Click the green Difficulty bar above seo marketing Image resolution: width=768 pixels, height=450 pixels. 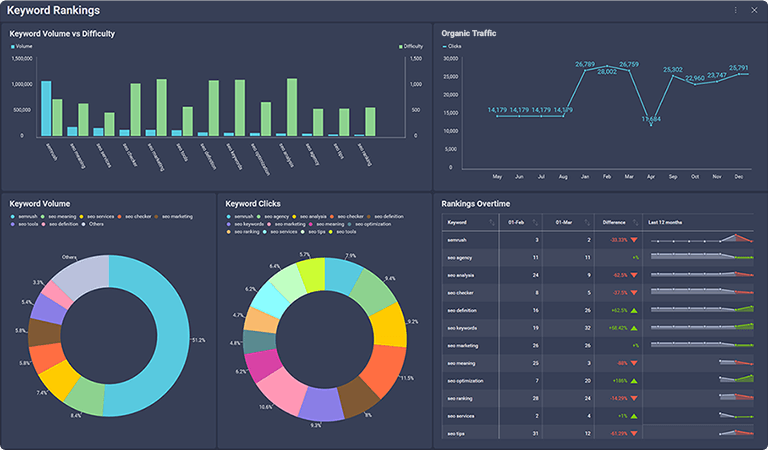coord(161,108)
